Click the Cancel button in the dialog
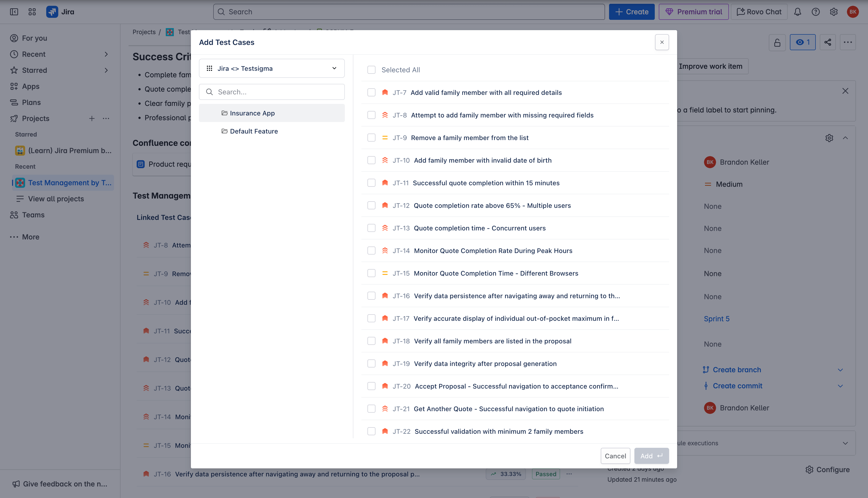868x498 pixels. [615, 456]
